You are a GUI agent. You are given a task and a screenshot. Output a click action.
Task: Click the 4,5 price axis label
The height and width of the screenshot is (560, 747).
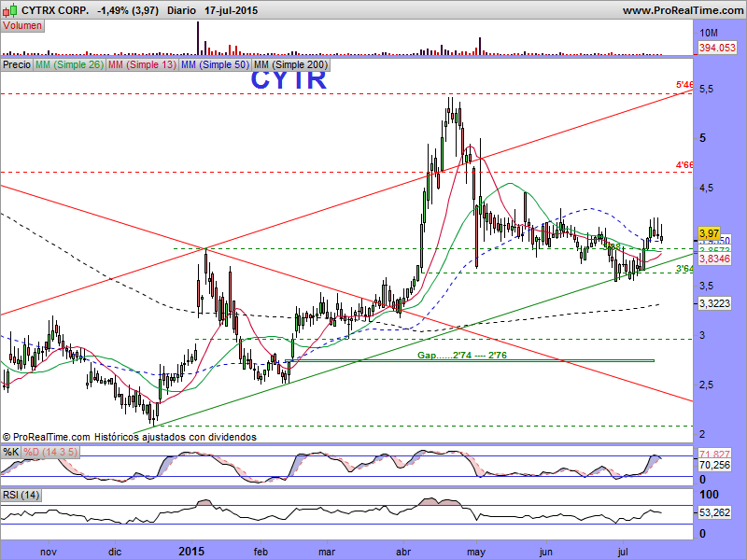coord(707,189)
